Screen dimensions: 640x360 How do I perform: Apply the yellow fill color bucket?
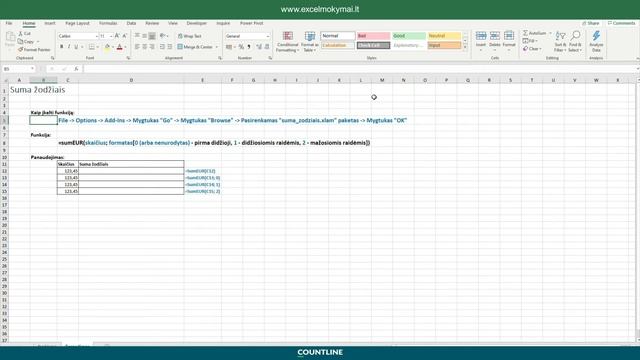pos(107,47)
